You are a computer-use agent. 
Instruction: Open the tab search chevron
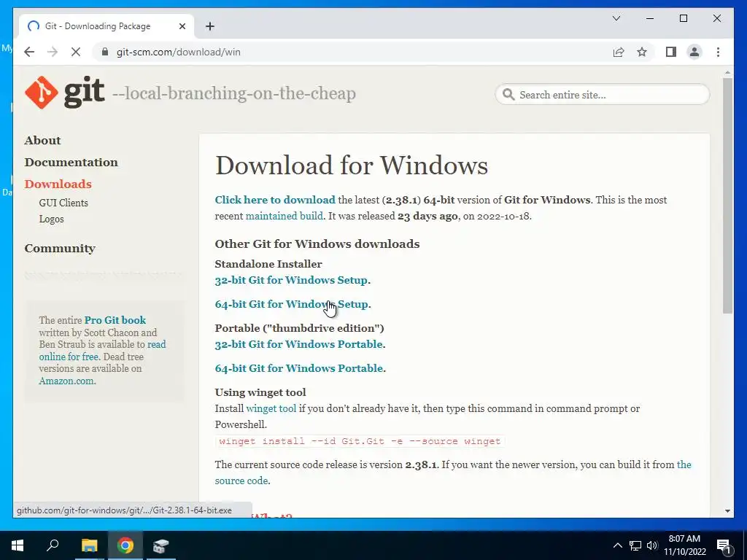[616, 18]
